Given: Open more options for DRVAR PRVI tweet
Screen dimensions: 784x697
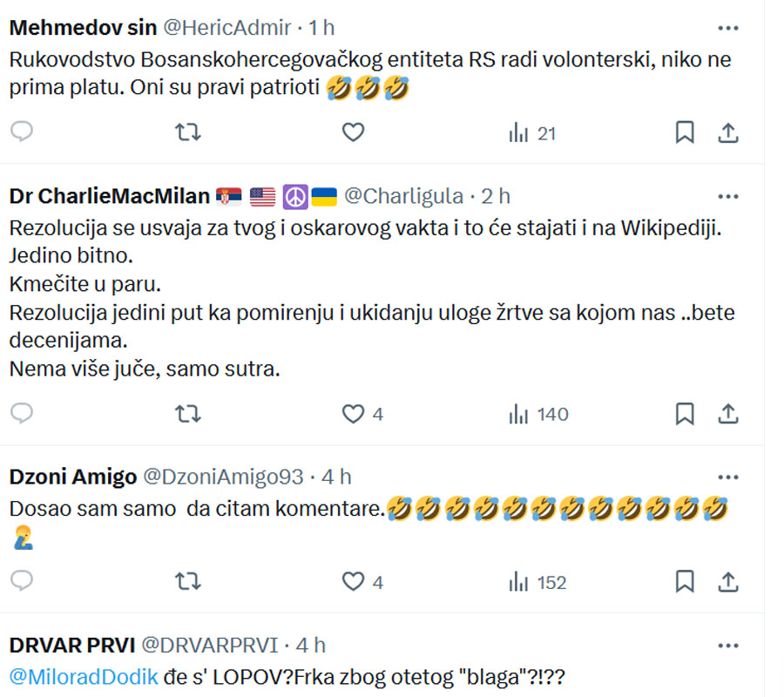Looking at the screenshot, I should 728,646.
